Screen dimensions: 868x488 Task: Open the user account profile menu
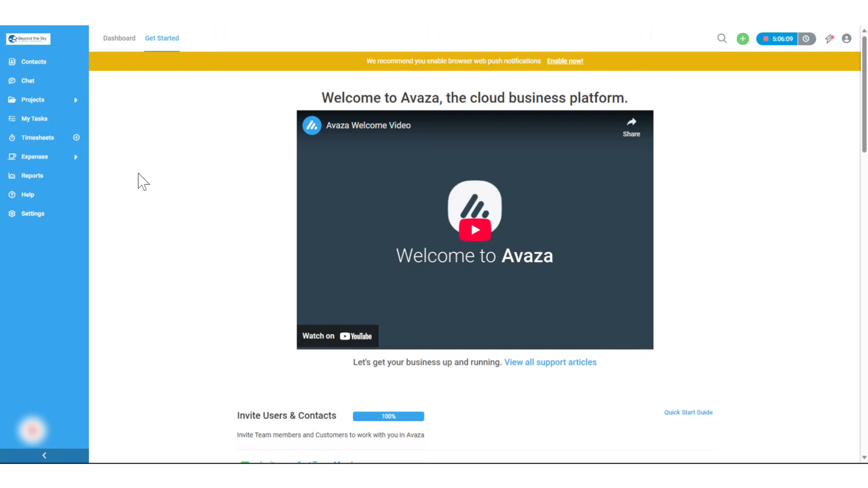coord(846,39)
